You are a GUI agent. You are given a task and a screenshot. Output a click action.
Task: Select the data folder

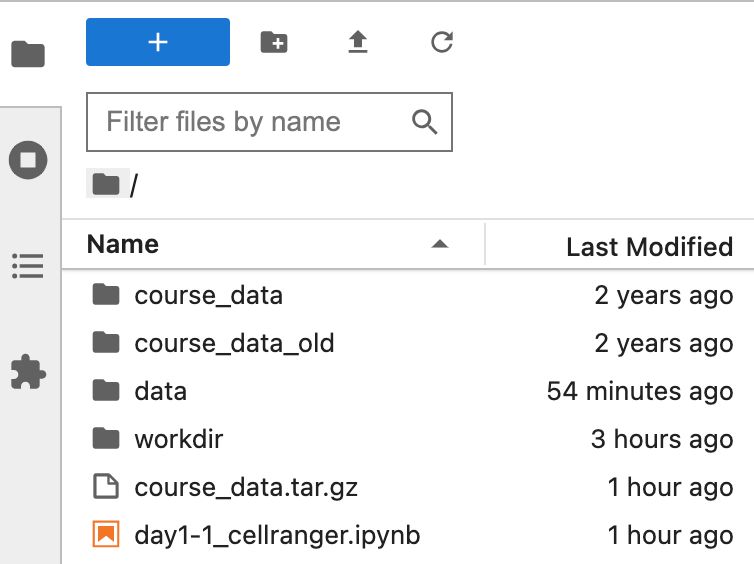point(160,391)
